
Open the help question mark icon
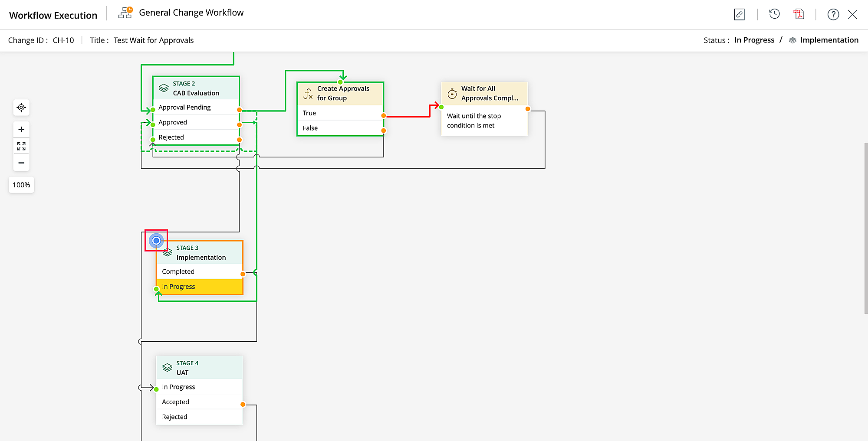tap(833, 15)
